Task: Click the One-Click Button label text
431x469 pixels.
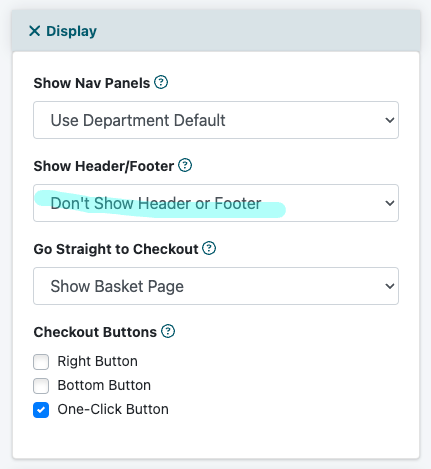Action: (x=113, y=409)
